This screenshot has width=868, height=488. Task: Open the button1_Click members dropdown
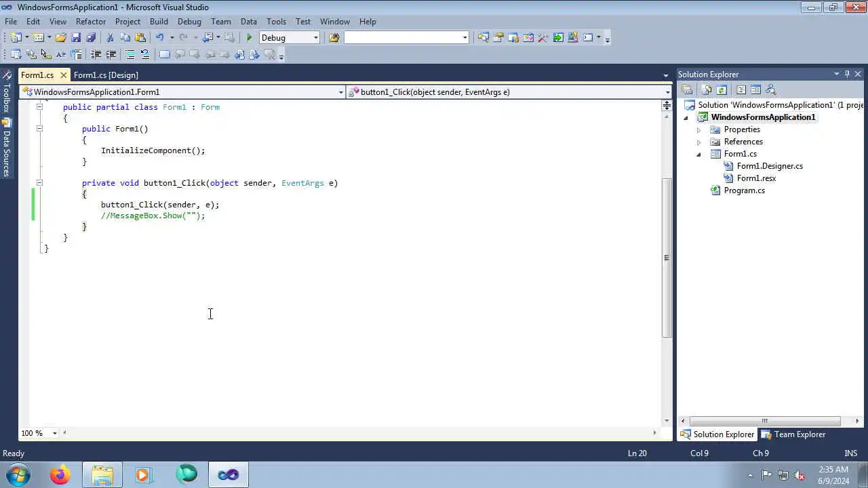667,92
